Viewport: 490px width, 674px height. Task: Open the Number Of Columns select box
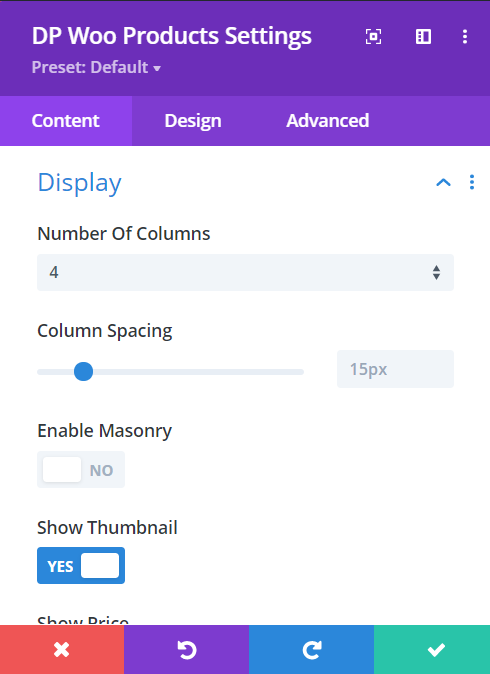point(245,272)
